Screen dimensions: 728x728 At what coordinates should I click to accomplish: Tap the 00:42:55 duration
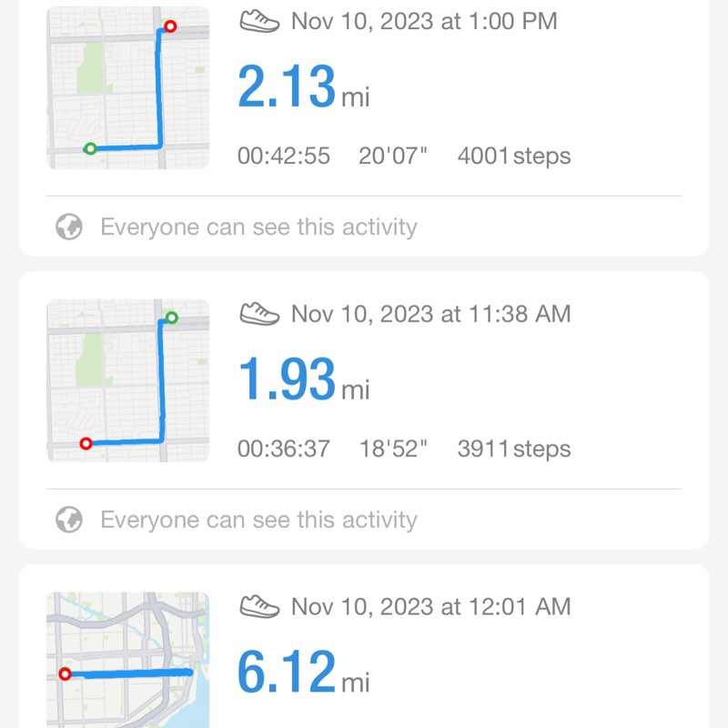tap(284, 156)
